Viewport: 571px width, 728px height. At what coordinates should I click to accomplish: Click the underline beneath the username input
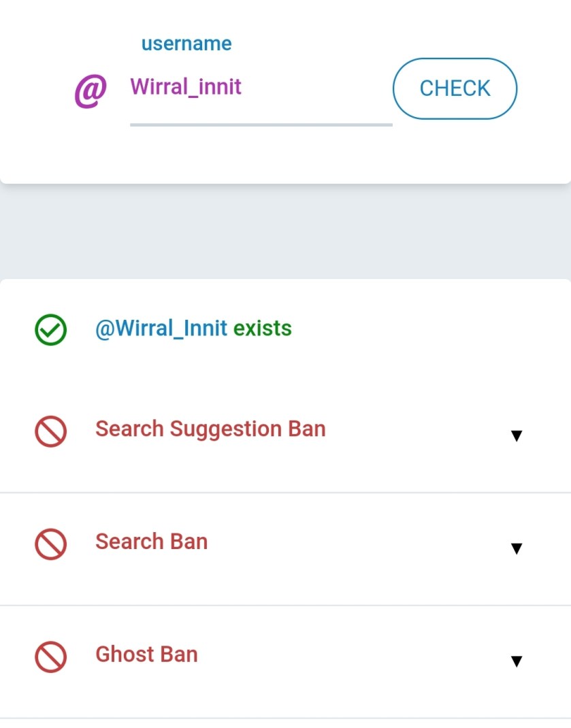point(261,125)
